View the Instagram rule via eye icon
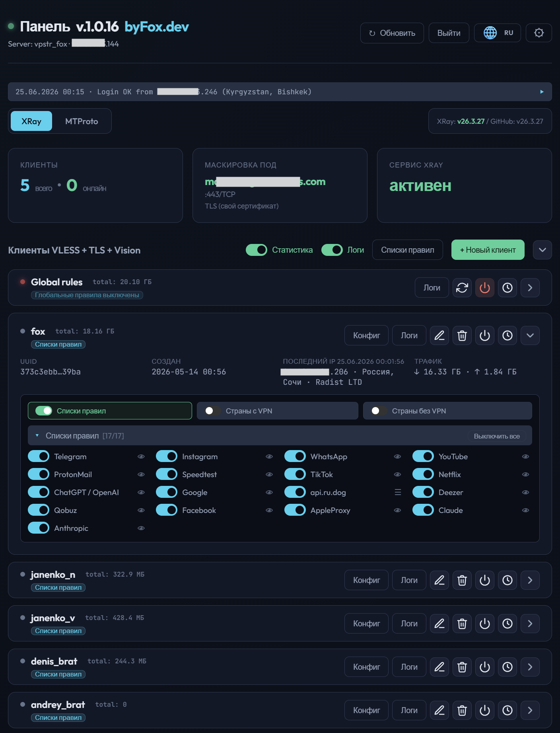560x733 pixels. point(269,456)
